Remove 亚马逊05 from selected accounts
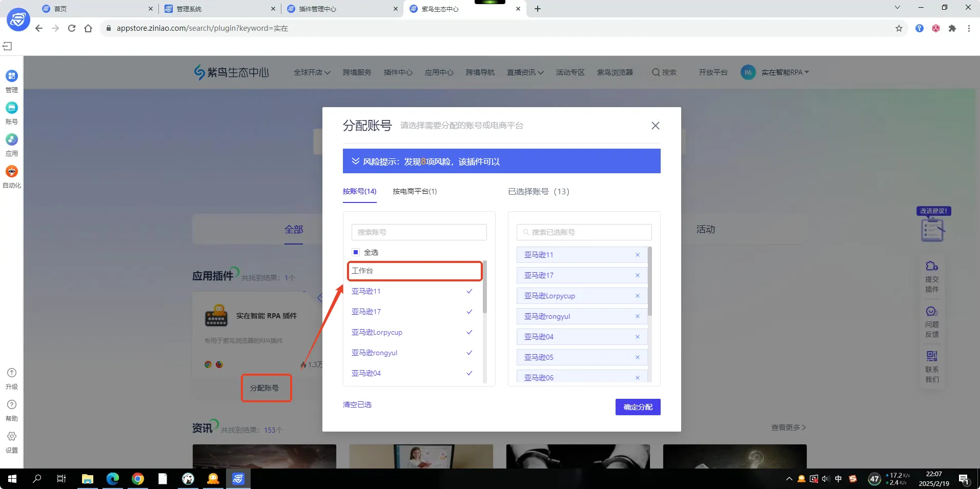This screenshot has width=980, height=489. (638, 357)
